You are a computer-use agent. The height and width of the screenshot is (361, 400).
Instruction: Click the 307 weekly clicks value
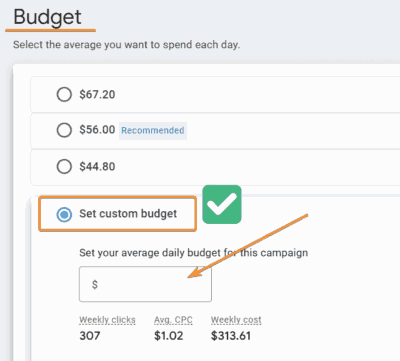pyautogui.click(x=90, y=336)
